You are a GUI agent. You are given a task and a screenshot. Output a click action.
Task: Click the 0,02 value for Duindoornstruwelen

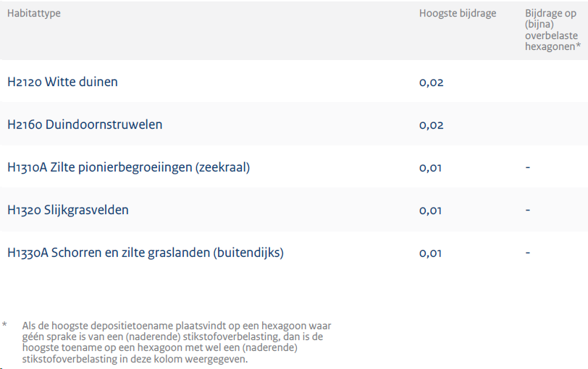pos(432,125)
